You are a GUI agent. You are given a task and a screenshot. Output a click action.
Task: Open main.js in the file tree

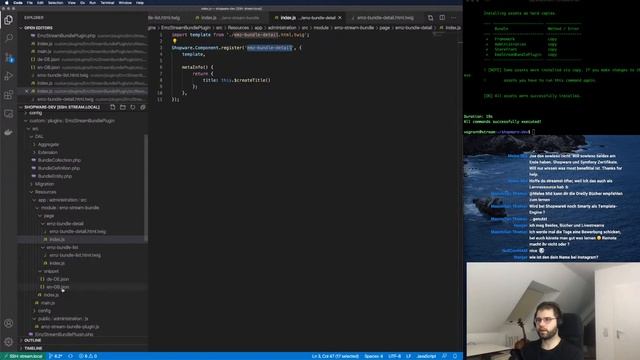click(x=47, y=303)
